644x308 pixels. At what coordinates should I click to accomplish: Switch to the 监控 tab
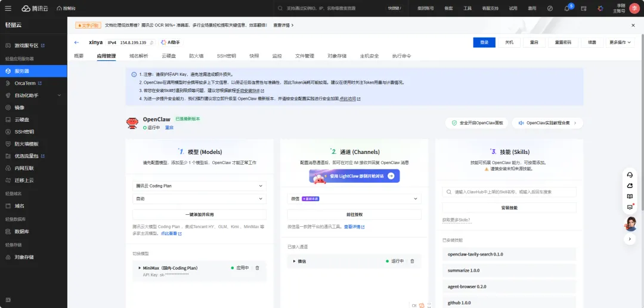[x=277, y=56]
